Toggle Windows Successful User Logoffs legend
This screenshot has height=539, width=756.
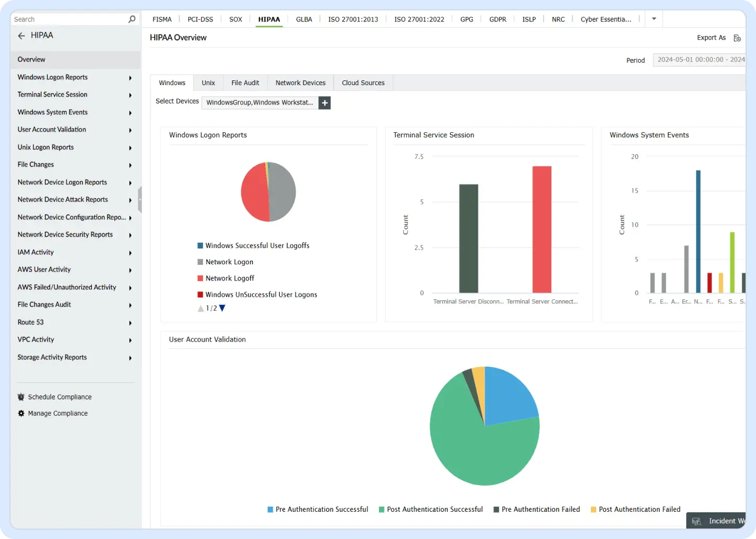(x=253, y=245)
